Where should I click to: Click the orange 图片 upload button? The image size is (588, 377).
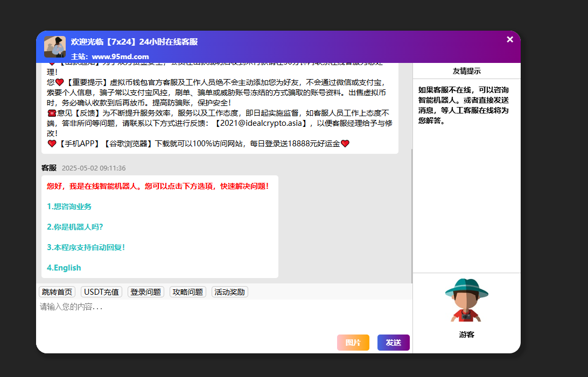[x=353, y=343]
